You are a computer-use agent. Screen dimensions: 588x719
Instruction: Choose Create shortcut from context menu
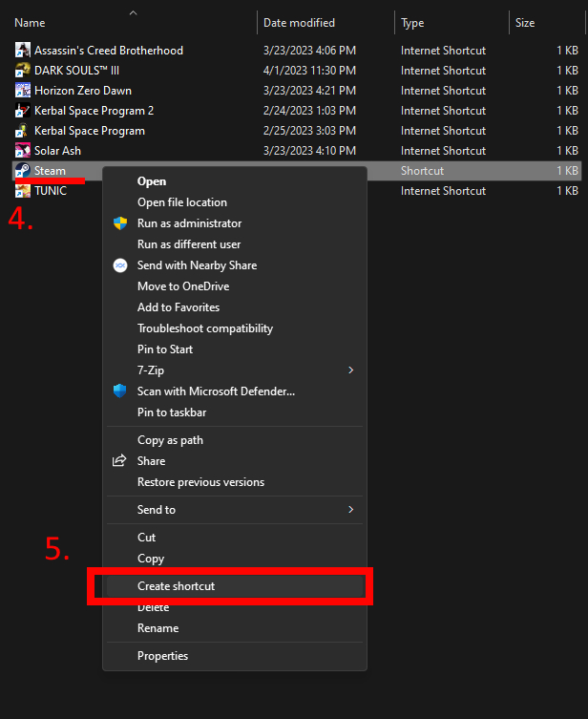click(x=176, y=586)
